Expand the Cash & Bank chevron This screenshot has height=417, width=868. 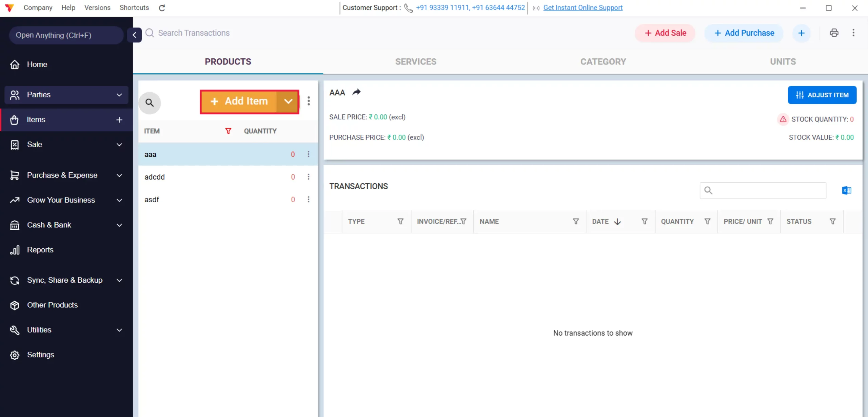click(119, 225)
